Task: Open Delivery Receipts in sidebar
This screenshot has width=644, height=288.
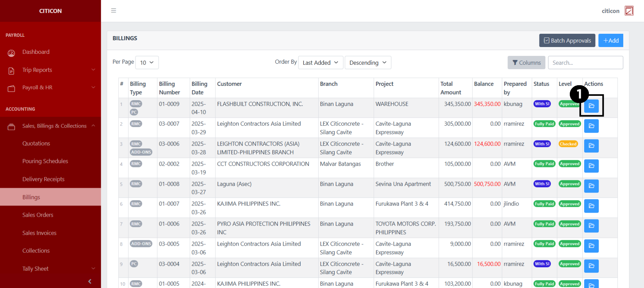Action: pos(43,179)
